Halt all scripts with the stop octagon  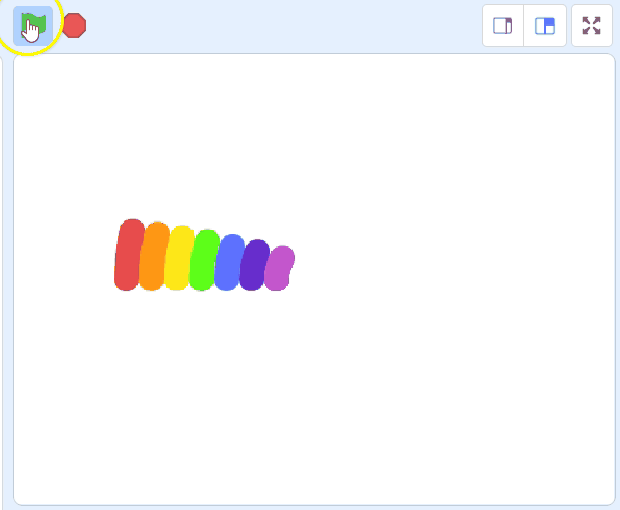coord(75,26)
